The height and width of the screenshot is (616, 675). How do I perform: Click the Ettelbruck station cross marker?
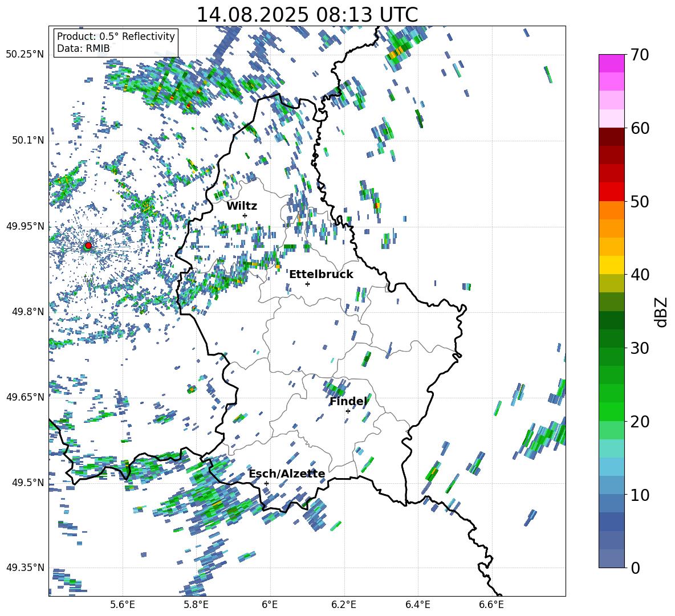pos(307,284)
